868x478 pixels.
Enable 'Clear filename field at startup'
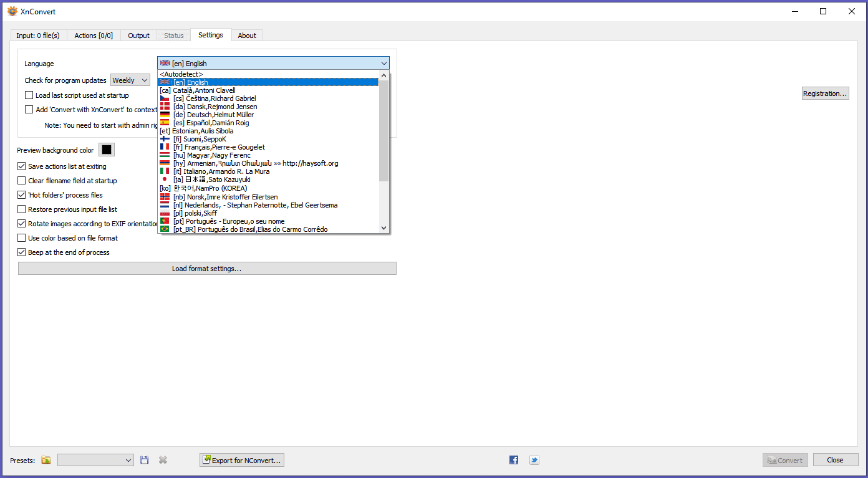(22, 181)
